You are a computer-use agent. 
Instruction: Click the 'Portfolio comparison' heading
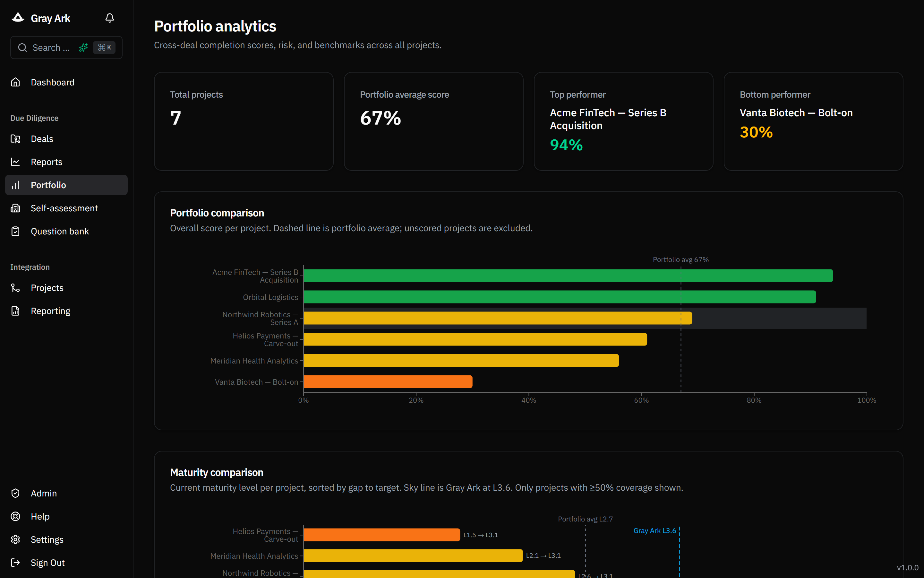tap(217, 213)
